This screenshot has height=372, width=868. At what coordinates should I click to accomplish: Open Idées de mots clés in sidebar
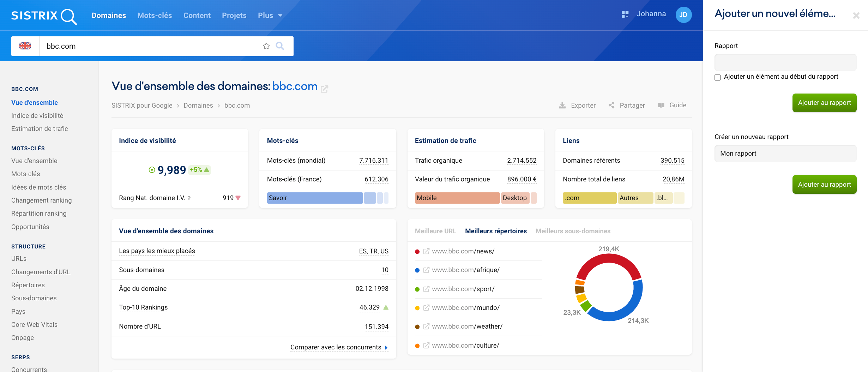pyautogui.click(x=39, y=187)
